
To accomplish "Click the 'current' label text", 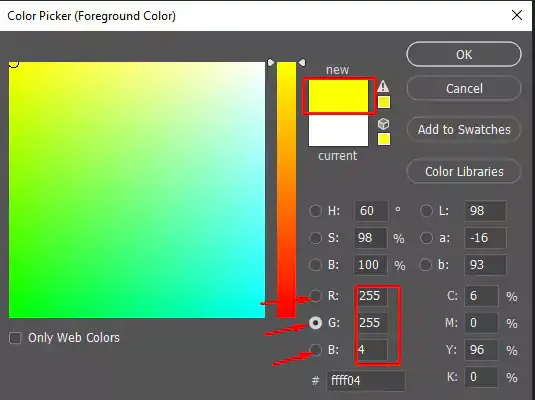I will pyautogui.click(x=337, y=156).
